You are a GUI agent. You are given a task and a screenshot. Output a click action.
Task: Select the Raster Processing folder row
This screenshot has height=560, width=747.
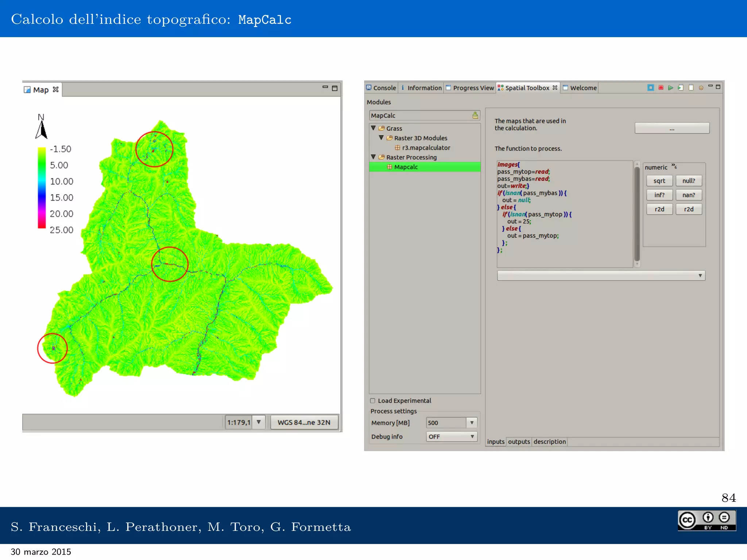tap(411, 157)
